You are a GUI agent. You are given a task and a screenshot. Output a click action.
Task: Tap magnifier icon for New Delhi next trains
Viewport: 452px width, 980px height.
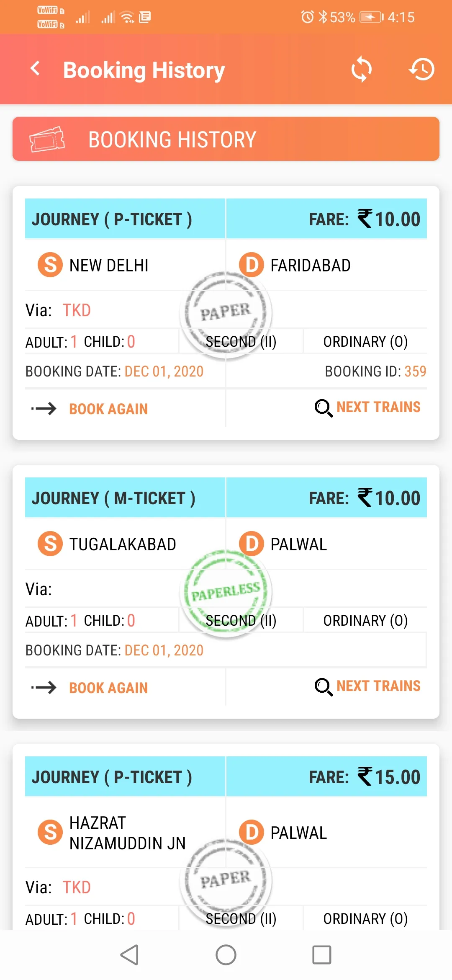pos(324,408)
